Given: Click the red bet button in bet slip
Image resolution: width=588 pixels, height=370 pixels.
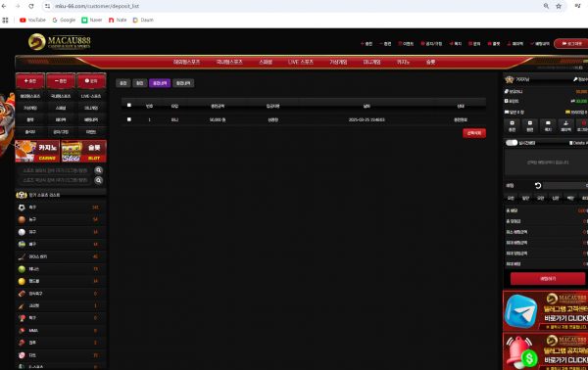Looking at the screenshot, I should [548, 279].
